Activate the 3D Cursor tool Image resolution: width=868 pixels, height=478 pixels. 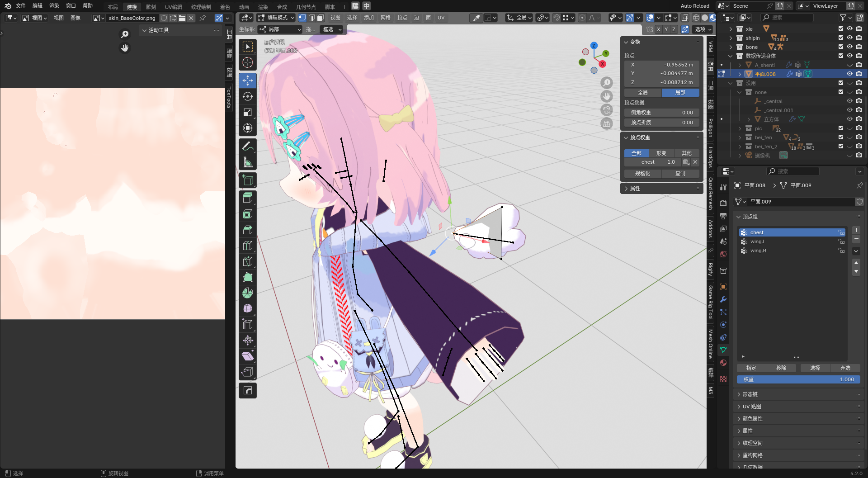coord(247,62)
